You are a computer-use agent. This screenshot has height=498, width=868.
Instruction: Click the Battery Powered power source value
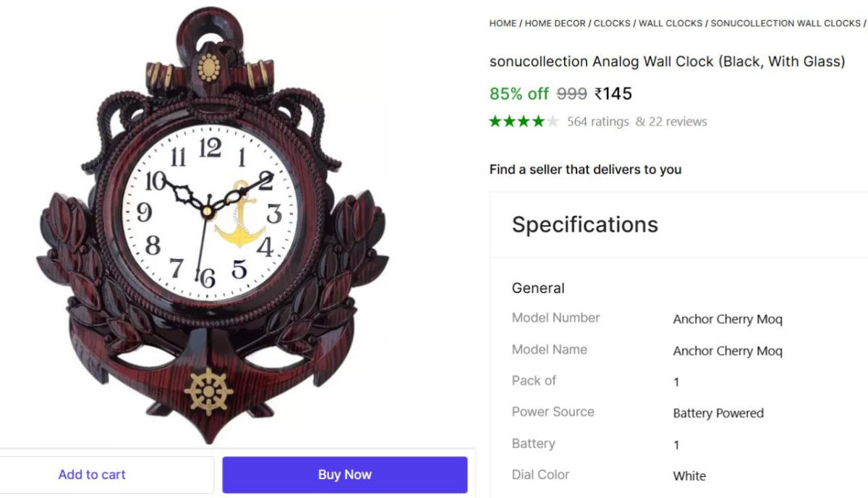pyautogui.click(x=718, y=413)
